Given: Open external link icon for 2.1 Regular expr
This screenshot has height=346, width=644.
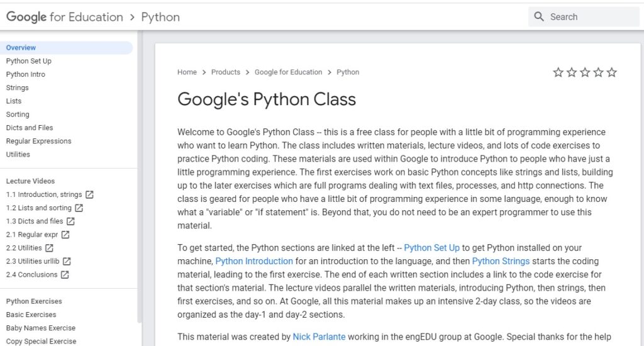Looking at the screenshot, I should 65,235.
